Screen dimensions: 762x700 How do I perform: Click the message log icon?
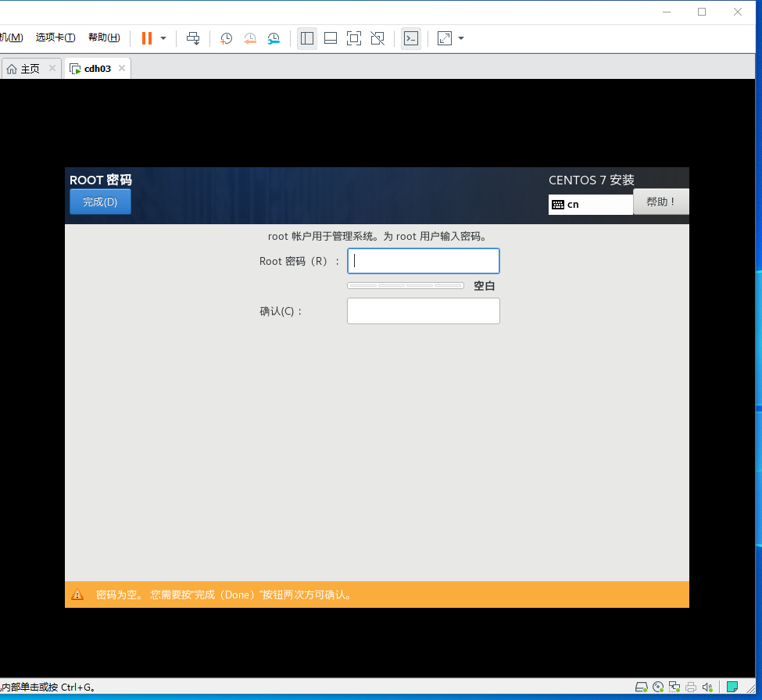(x=732, y=687)
